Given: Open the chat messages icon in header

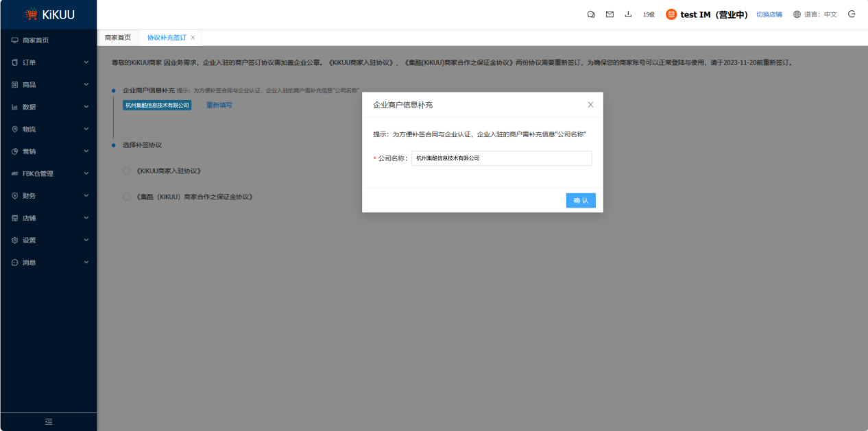Looking at the screenshot, I should click(x=591, y=14).
